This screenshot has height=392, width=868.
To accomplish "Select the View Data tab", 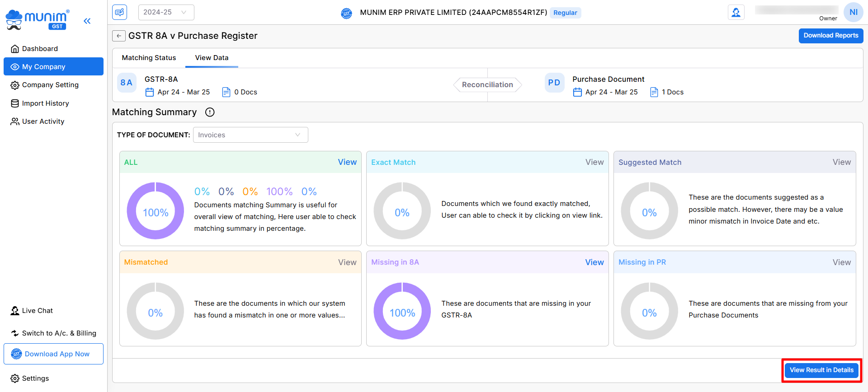I will pyautogui.click(x=212, y=58).
